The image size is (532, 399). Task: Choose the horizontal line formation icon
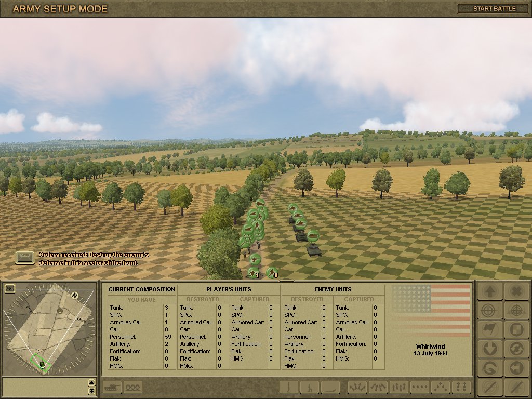click(x=420, y=387)
